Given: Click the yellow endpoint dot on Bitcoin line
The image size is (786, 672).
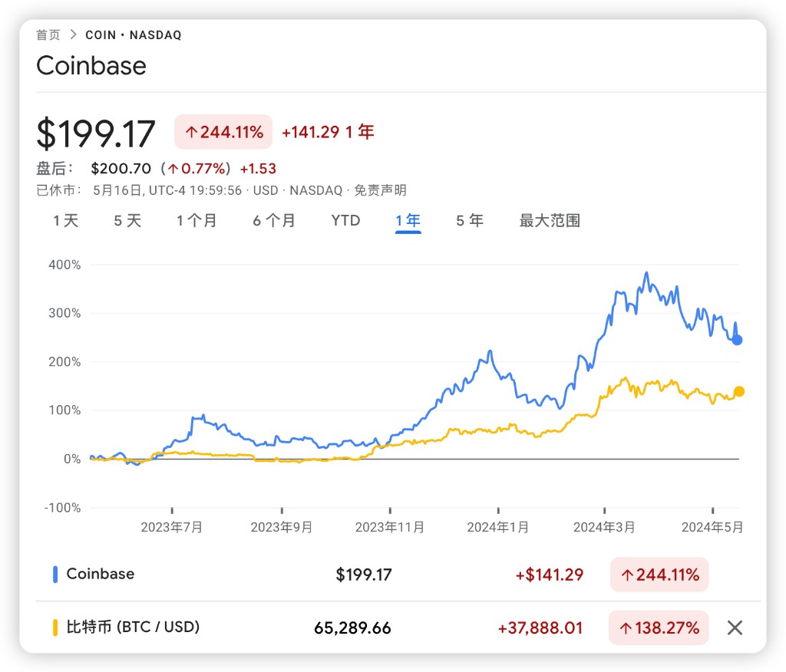Looking at the screenshot, I should coord(739,391).
